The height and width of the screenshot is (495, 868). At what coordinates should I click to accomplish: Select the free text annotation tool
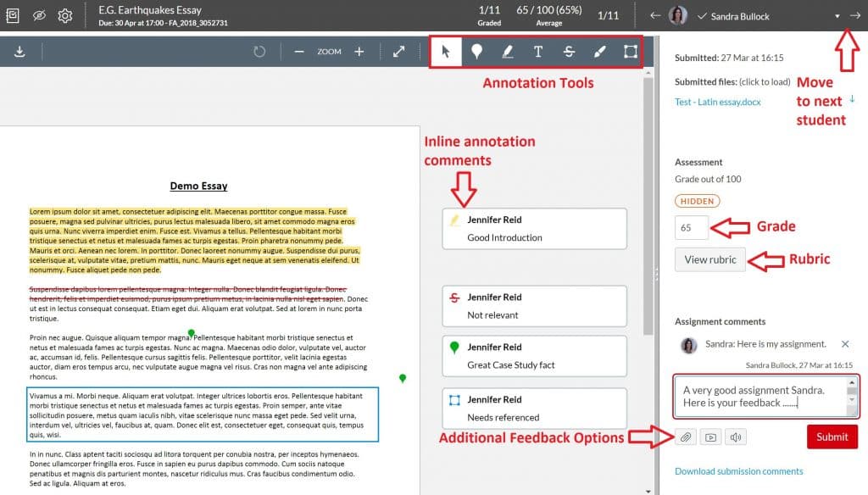[x=538, y=52]
